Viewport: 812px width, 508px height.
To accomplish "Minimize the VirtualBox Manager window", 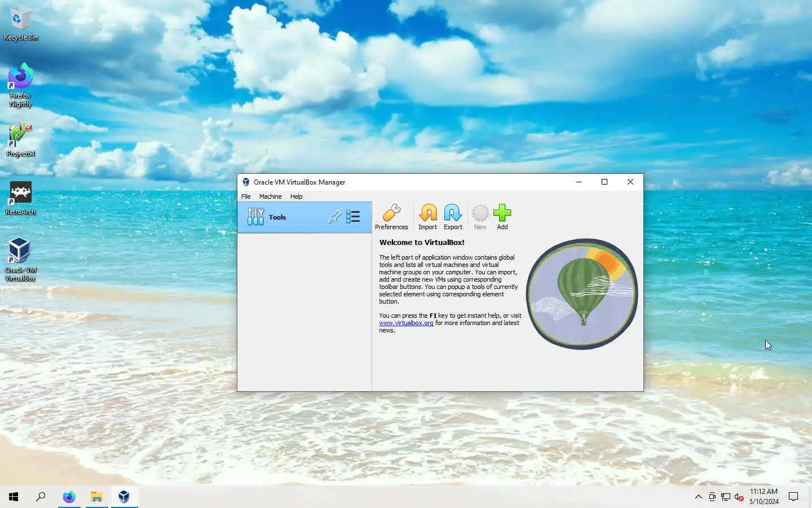I will click(579, 182).
